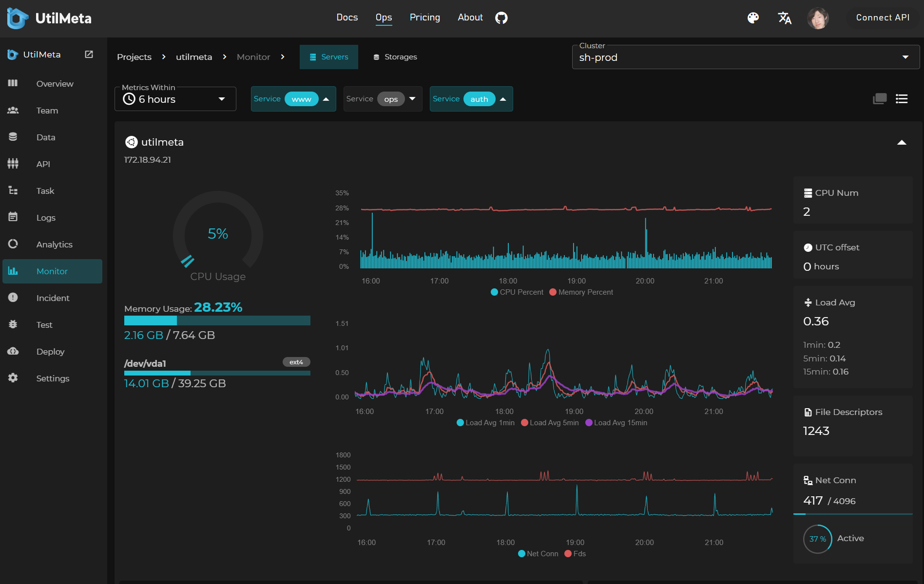Click the UtilMeta logo in header

point(49,18)
